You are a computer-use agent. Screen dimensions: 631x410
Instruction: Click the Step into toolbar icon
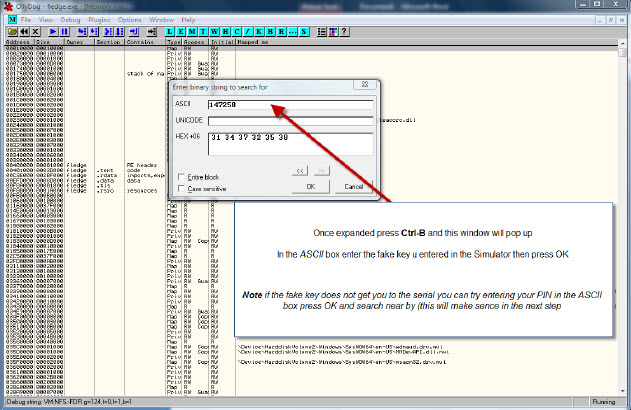82,31
